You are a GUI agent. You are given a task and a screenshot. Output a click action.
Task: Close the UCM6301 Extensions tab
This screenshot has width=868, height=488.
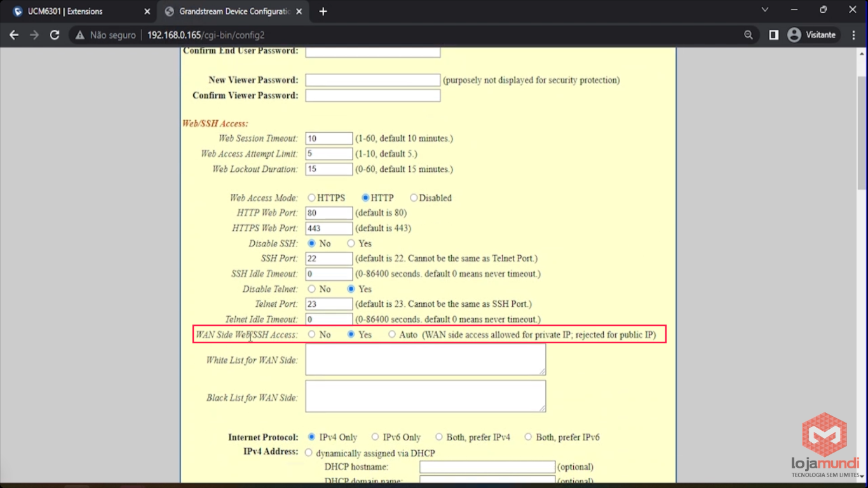pyautogui.click(x=147, y=11)
